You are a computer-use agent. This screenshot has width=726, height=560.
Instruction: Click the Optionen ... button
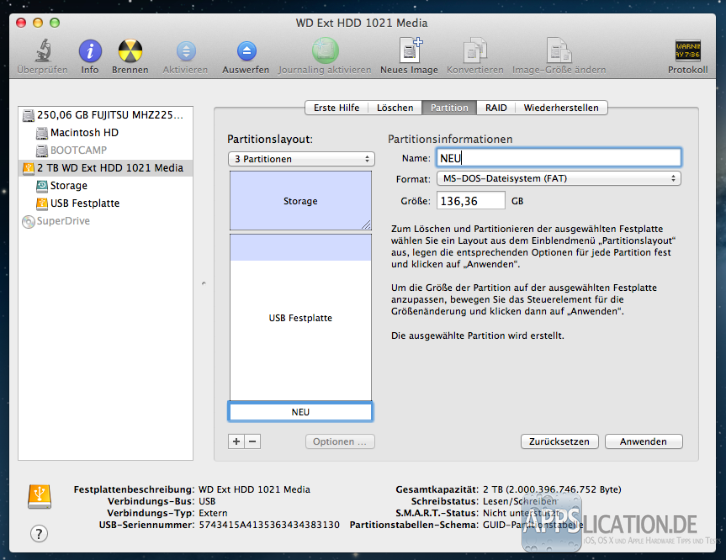coord(339,441)
